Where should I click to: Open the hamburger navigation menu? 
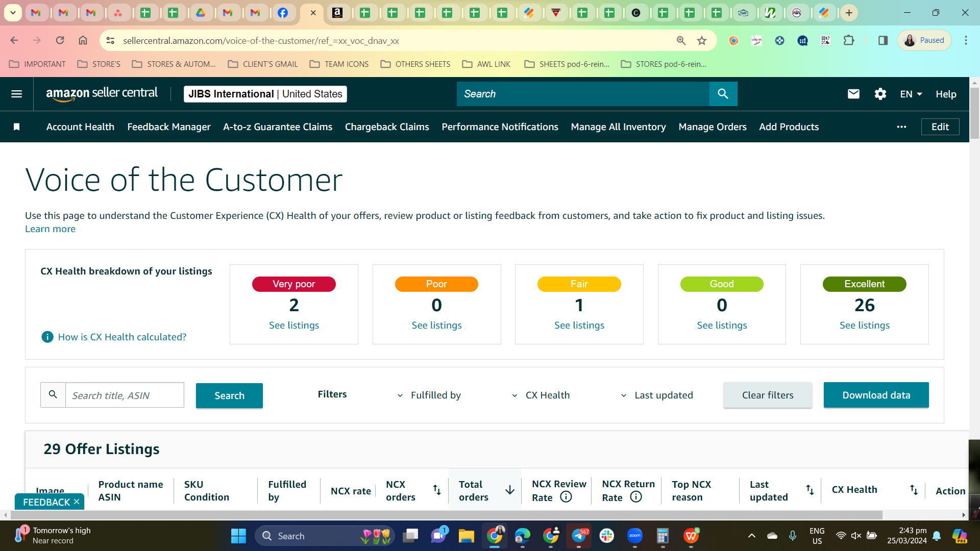16,94
